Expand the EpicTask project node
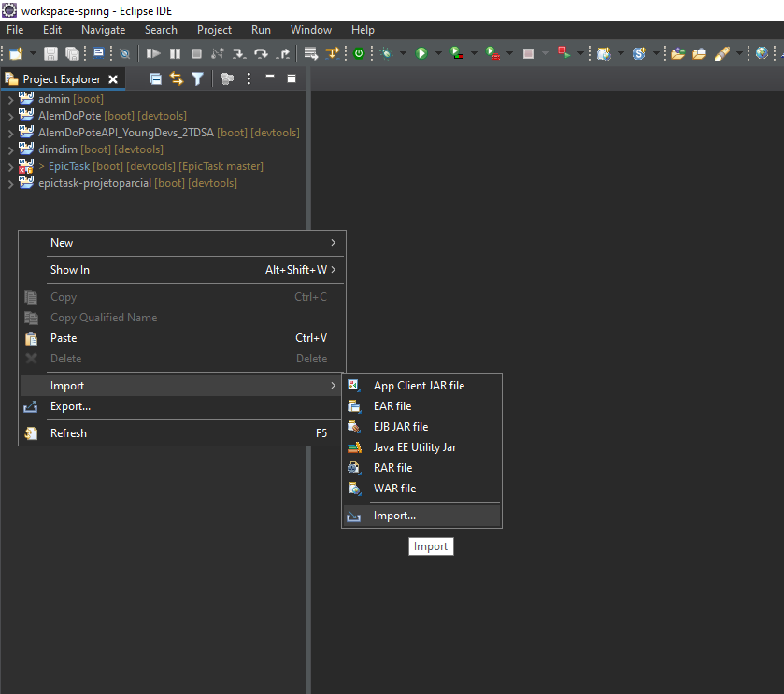Screen dimensions: 784x694 10,167
